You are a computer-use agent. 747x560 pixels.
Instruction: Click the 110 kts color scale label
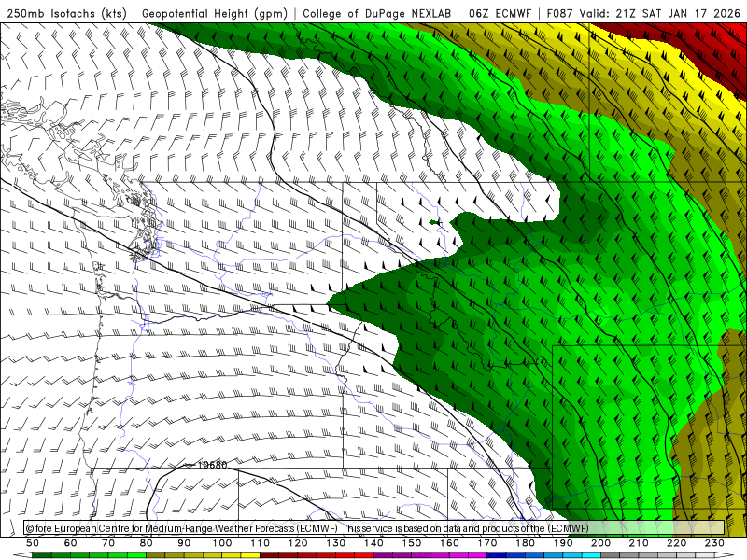(260, 543)
